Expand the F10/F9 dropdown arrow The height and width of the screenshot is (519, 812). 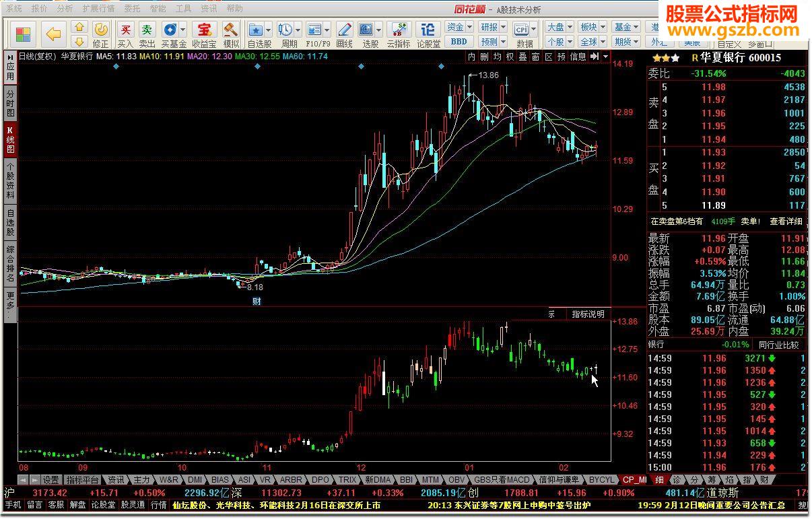[x=327, y=30]
